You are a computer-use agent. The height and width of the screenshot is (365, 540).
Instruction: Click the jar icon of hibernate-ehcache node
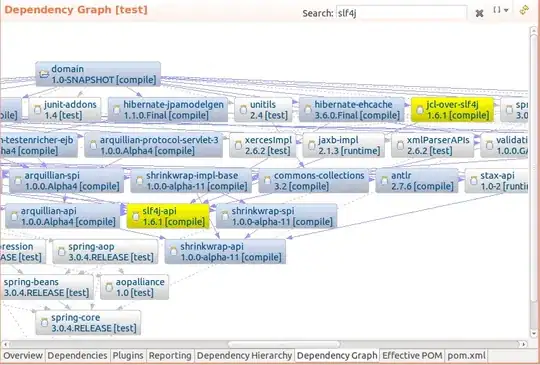[x=308, y=110]
